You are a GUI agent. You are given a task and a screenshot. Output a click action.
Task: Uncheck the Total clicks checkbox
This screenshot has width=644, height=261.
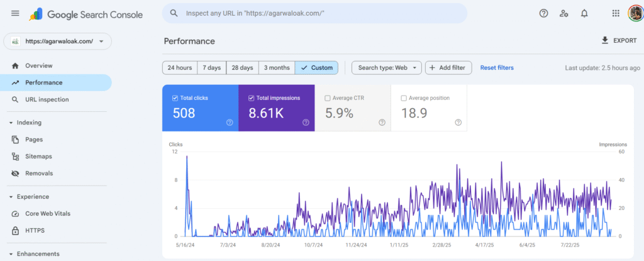click(175, 98)
